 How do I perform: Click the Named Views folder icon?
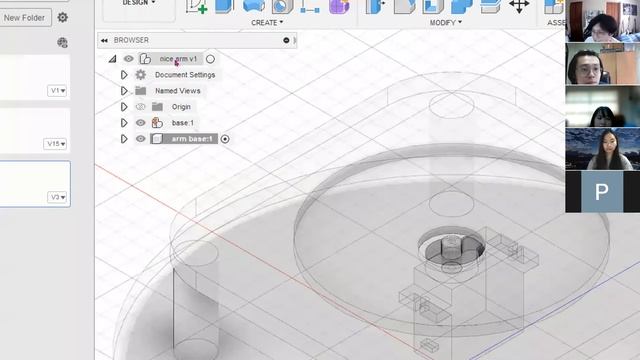140,91
